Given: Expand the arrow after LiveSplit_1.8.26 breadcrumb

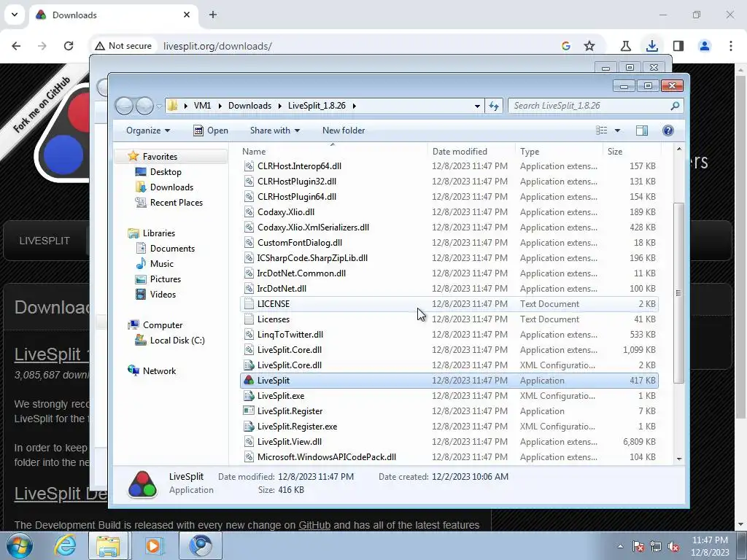Looking at the screenshot, I should click(x=354, y=106).
